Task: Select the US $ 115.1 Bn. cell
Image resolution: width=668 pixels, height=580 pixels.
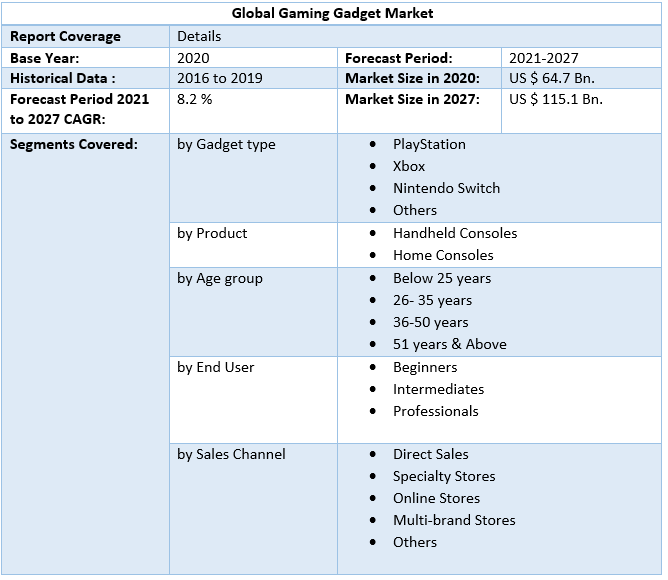Action: tap(556, 99)
